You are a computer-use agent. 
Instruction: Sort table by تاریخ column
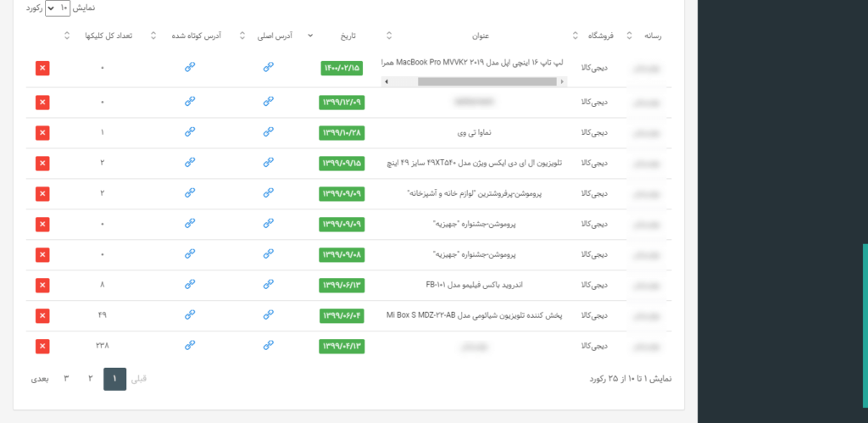pyautogui.click(x=348, y=36)
